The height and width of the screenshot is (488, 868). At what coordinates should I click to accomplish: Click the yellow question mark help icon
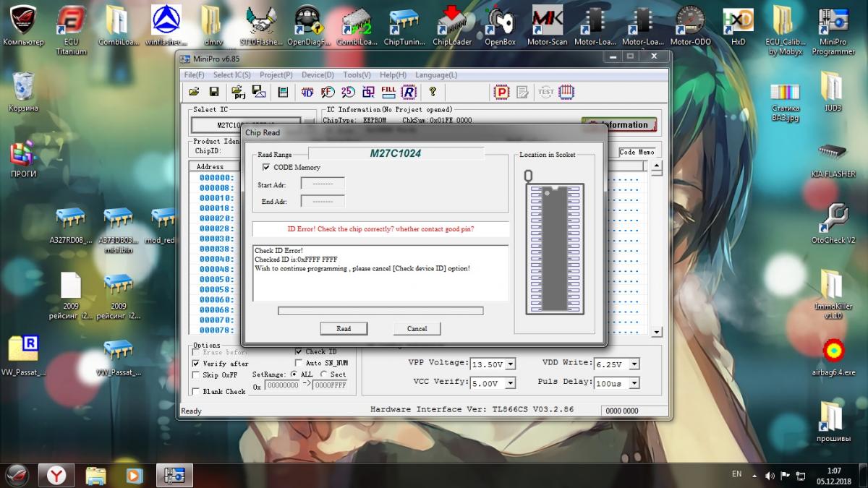tap(433, 92)
